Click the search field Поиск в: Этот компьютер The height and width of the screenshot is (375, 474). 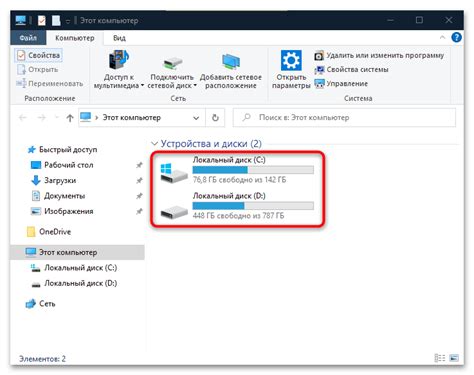coord(344,117)
